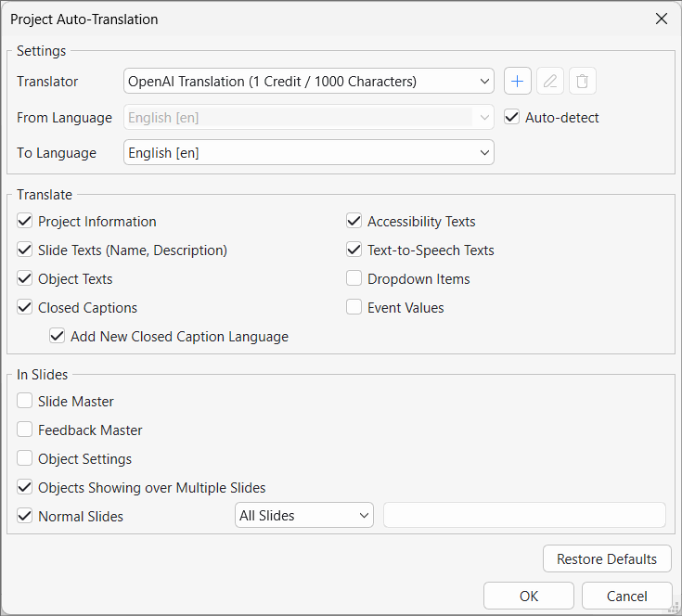Enable Dropdown Items translation
The width and height of the screenshot is (682, 616).
(x=354, y=279)
